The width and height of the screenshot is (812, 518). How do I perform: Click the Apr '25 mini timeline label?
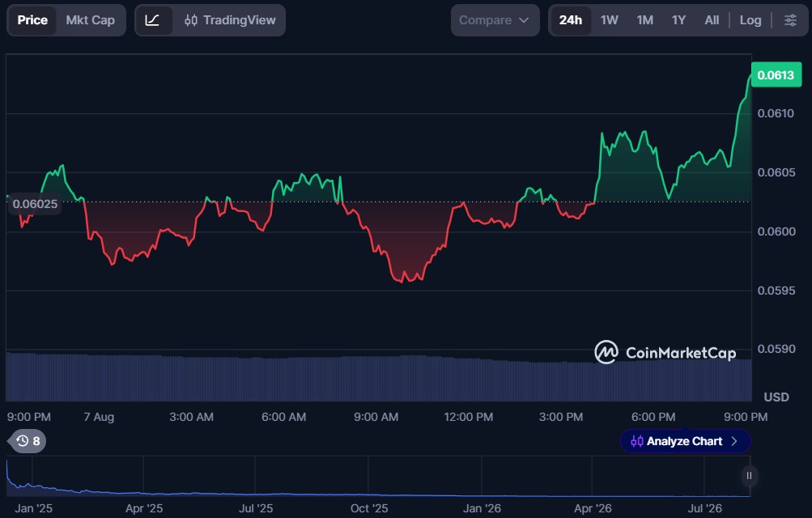[144, 508]
